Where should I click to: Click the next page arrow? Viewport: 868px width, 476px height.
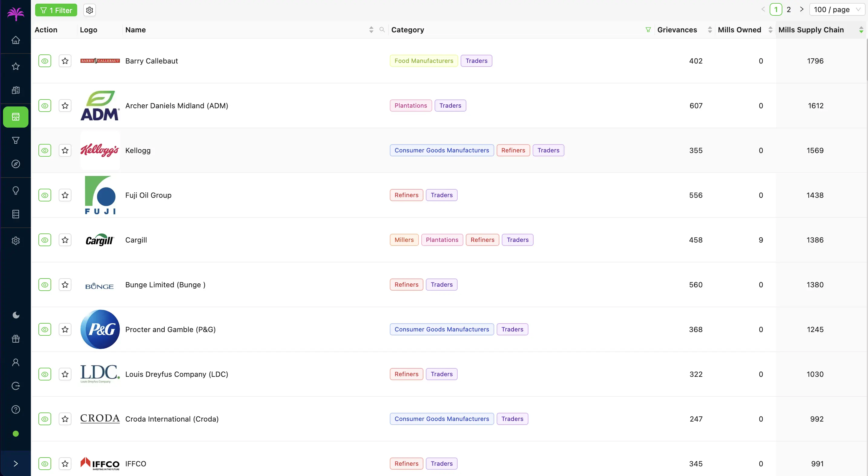tap(802, 9)
